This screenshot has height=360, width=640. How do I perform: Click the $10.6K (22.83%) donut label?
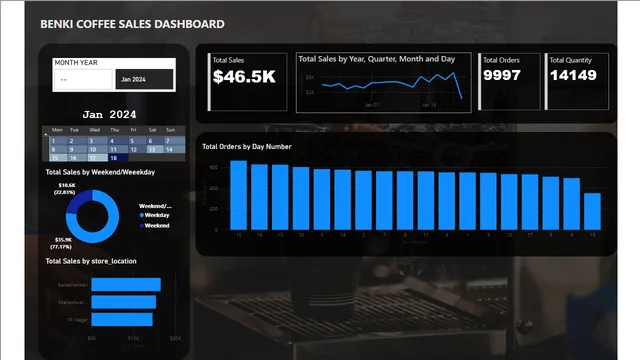coord(65,189)
